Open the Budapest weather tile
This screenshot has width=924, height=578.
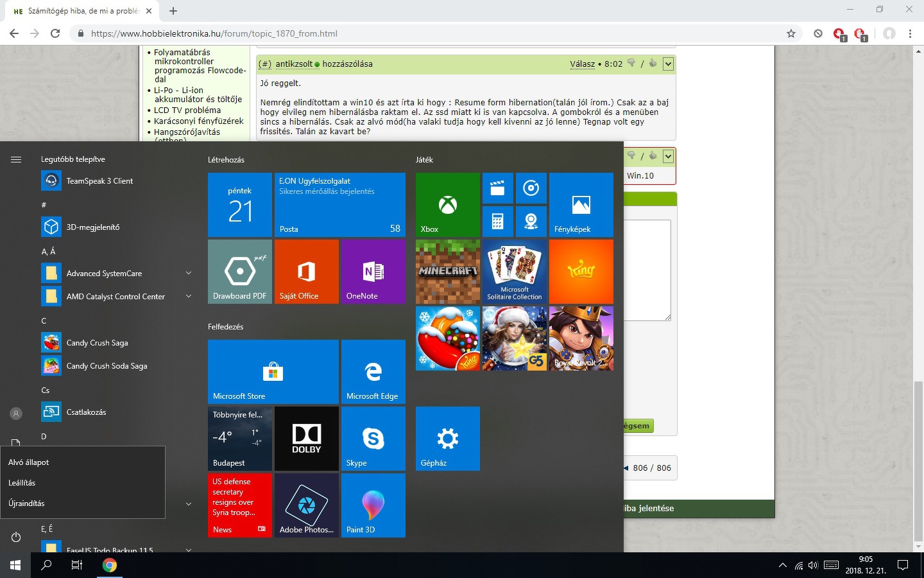[x=240, y=439]
